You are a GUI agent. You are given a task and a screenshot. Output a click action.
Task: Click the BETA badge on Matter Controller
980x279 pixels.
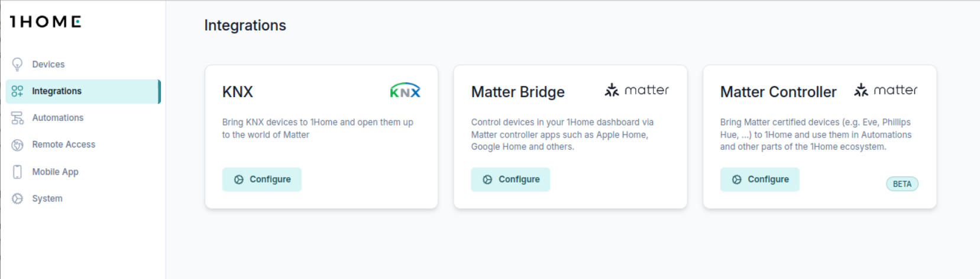pos(902,184)
